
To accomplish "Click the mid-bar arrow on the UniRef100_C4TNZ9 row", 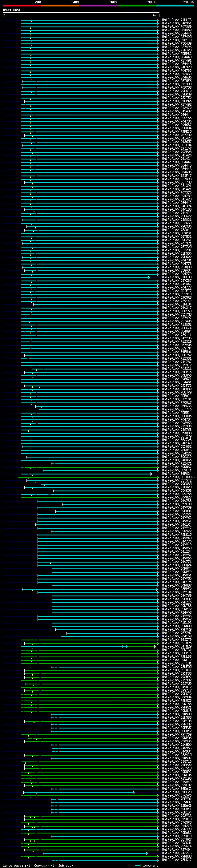I will coord(127,647).
